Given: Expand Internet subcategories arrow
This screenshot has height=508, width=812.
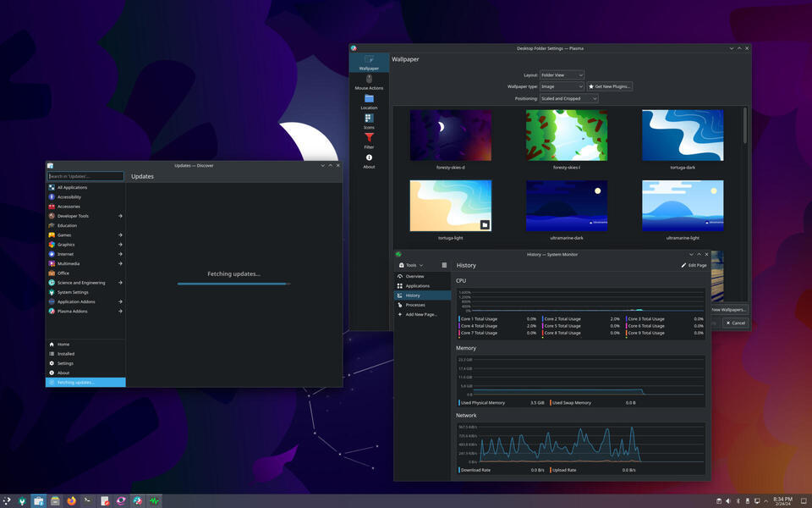Looking at the screenshot, I should click(x=120, y=254).
